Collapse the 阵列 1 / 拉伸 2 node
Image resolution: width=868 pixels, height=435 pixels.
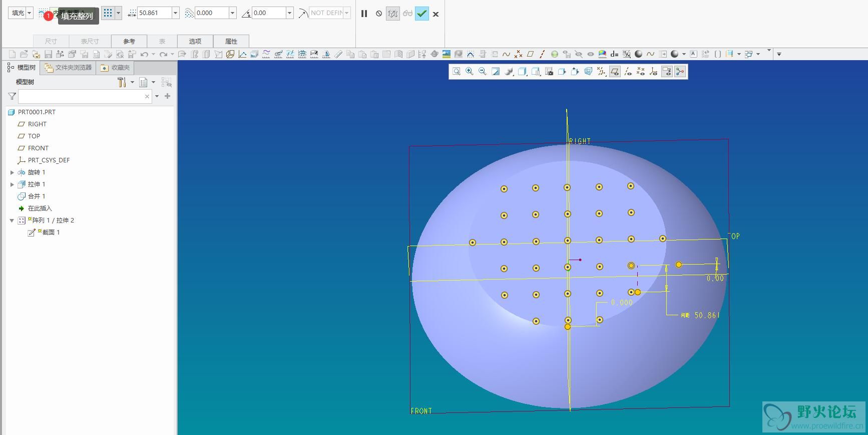(12, 221)
